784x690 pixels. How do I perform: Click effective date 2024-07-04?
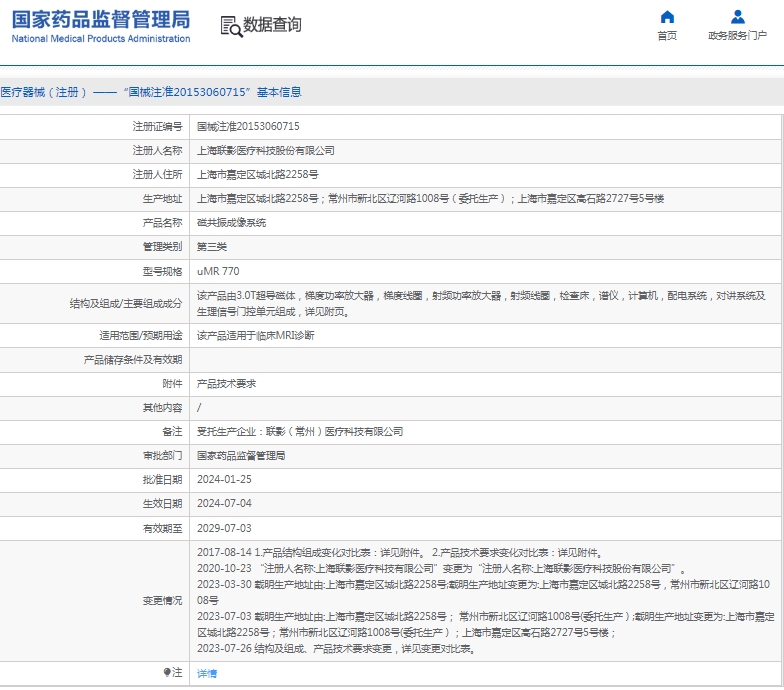point(224,504)
